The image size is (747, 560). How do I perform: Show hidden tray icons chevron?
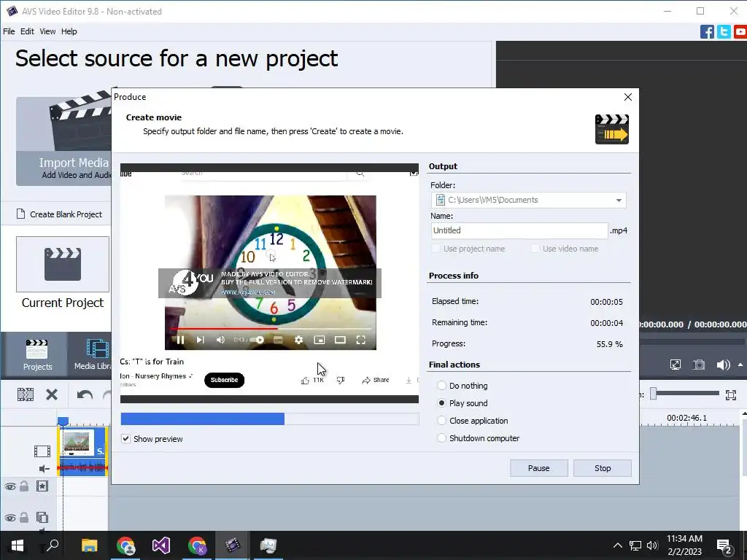pyautogui.click(x=617, y=545)
